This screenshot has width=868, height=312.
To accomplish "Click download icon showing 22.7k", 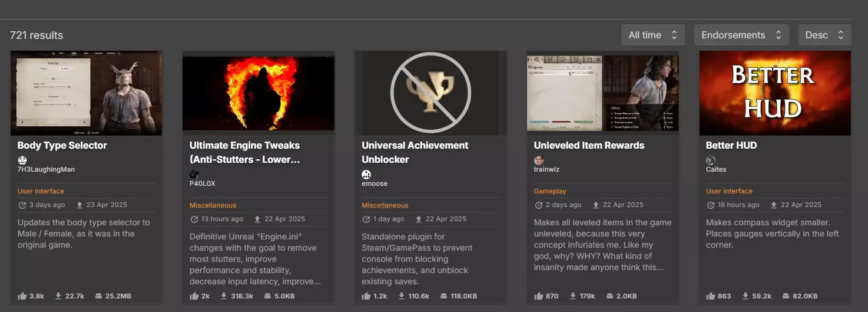I will click(58, 295).
